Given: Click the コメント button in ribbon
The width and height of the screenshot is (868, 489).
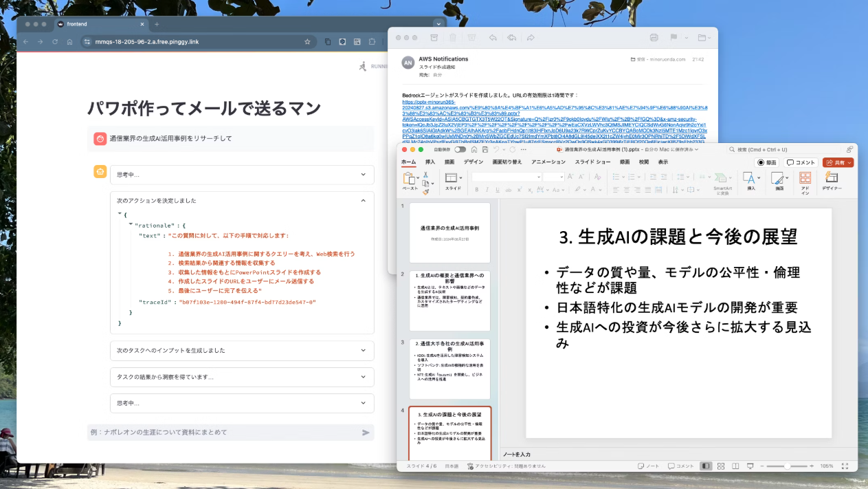Looking at the screenshot, I should click(x=801, y=162).
